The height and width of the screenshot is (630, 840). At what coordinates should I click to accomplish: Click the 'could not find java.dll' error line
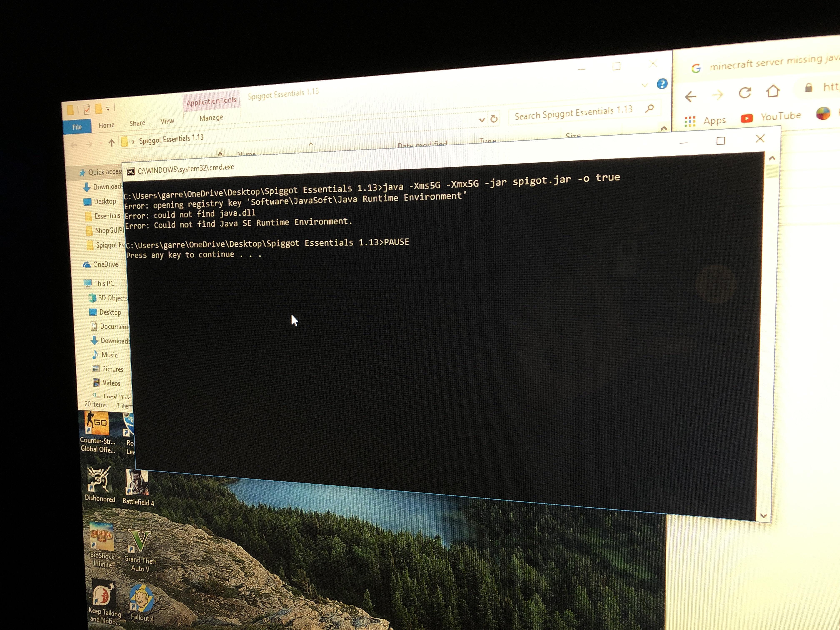[190, 215]
